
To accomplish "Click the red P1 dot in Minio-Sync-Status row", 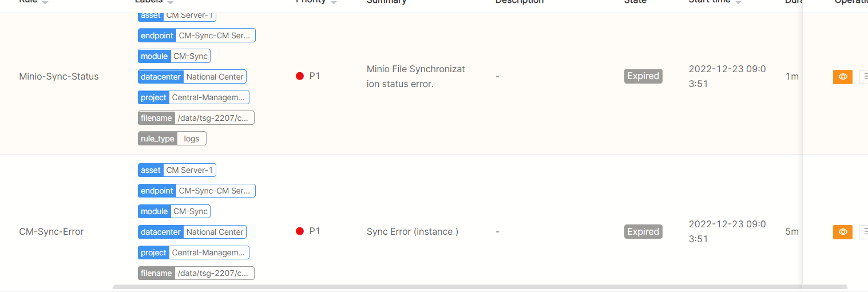I will click(300, 76).
